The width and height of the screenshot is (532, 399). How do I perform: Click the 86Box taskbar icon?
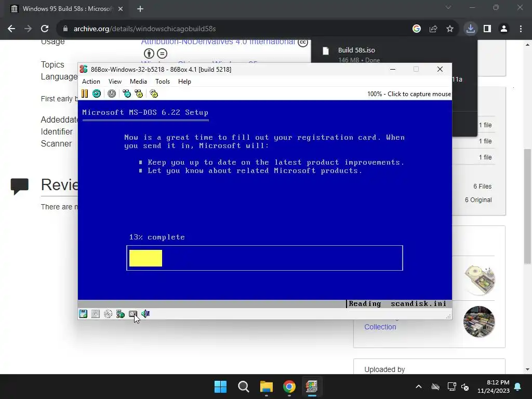pyautogui.click(x=312, y=387)
